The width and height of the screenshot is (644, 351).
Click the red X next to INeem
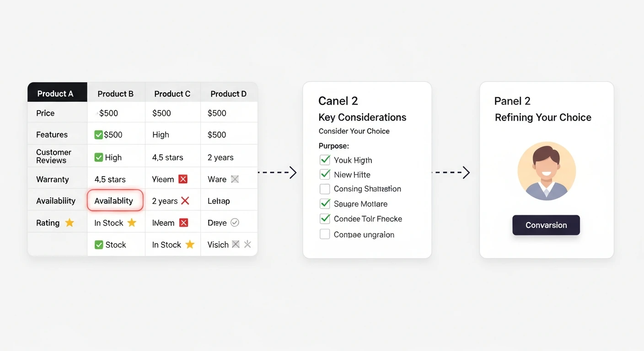pos(183,223)
